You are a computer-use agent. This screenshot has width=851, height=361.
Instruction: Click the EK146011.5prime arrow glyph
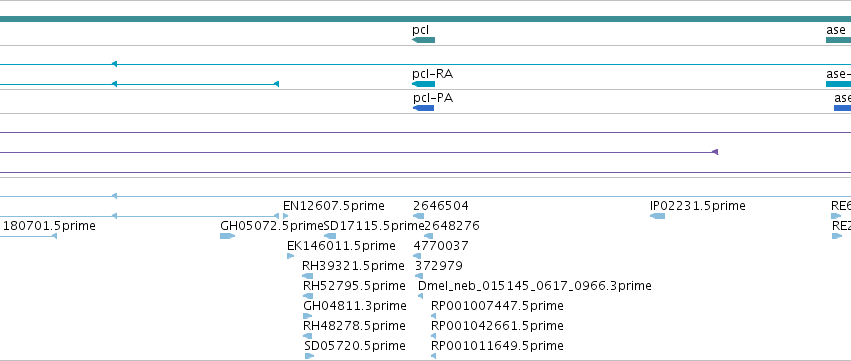coord(290,256)
